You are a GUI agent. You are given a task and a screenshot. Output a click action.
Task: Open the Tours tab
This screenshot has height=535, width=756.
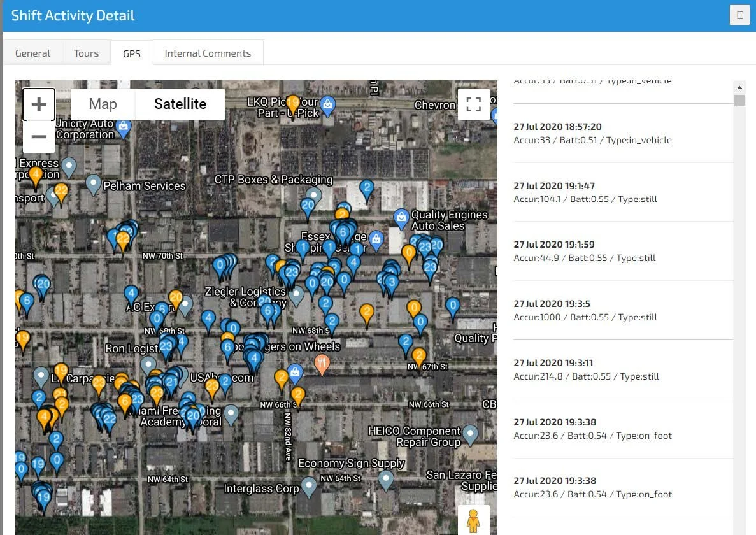click(x=86, y=53)
